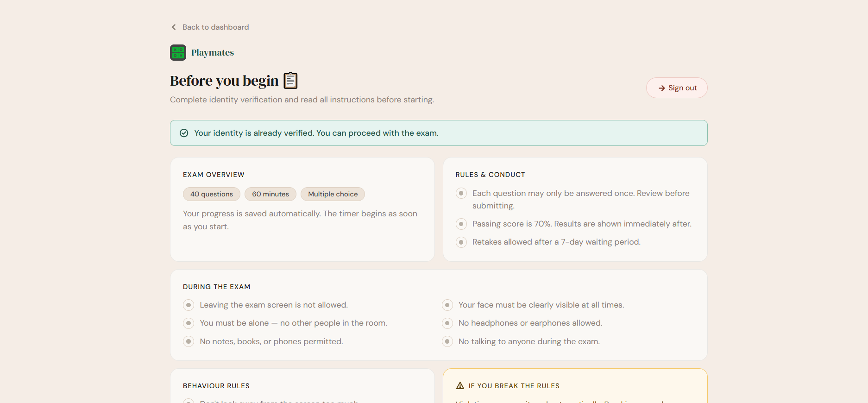Click the arrow icon in Sign out
Viewport: 868px width, 403px height.
[661, 88]
